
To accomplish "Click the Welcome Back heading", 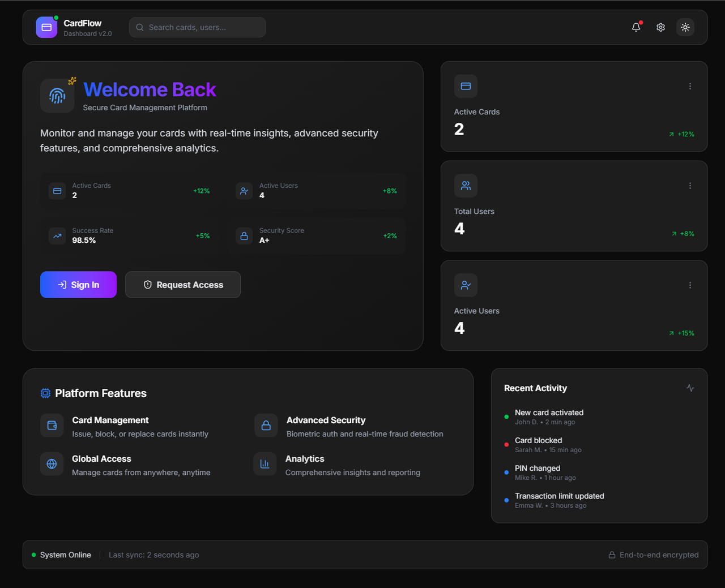I will [x=150, y=89].
